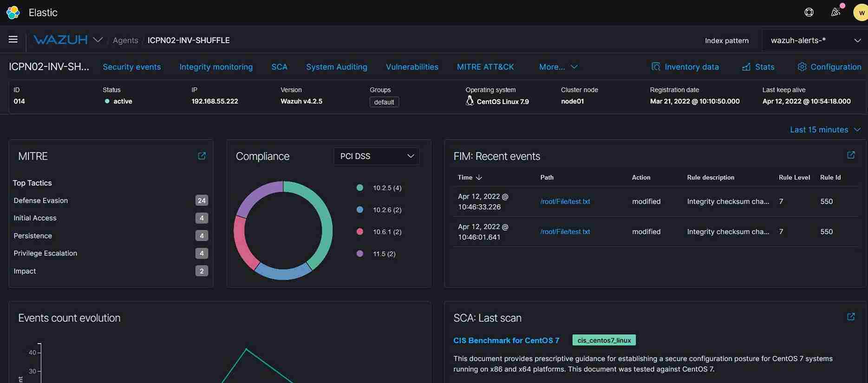
Task: Click agent IP 192.168.55.222
Action: (x=215, y=101)
